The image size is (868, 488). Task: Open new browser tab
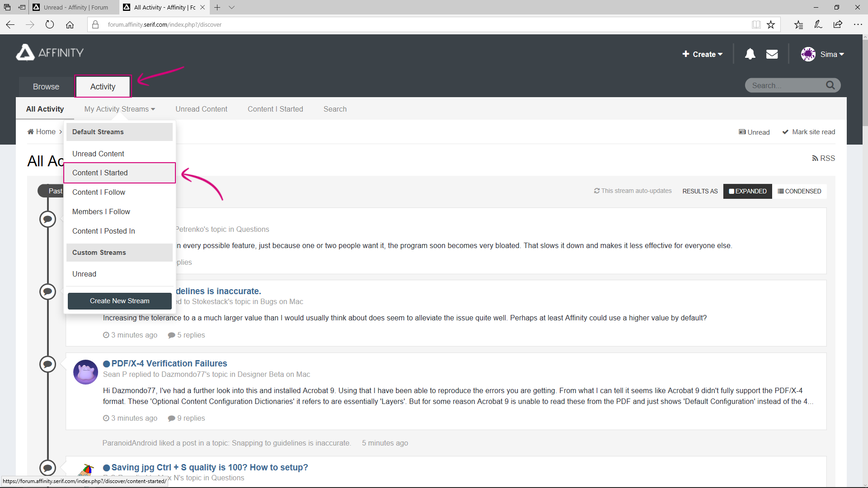pos(217,7)
